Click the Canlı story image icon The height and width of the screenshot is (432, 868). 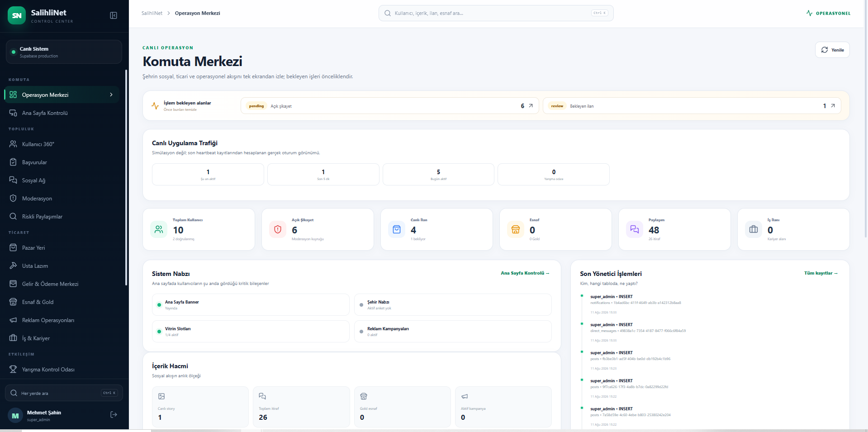click(x=161, y=396)
